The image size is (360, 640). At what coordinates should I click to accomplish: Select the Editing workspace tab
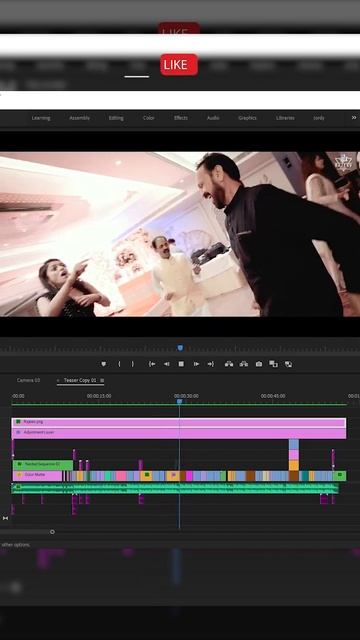116,118
